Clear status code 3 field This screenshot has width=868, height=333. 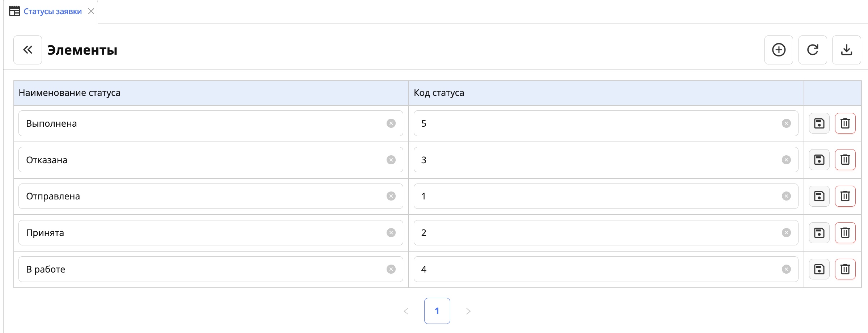pos(786,160)
